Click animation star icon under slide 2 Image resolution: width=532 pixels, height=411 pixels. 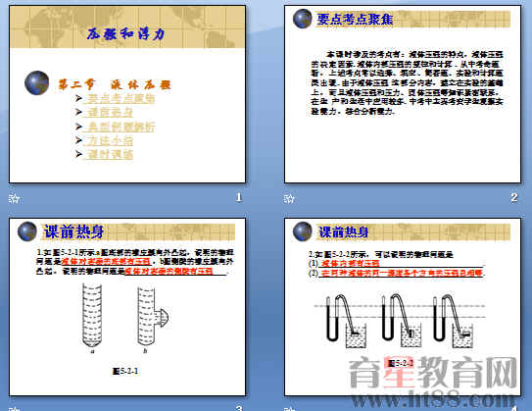(x=289, y=198)
